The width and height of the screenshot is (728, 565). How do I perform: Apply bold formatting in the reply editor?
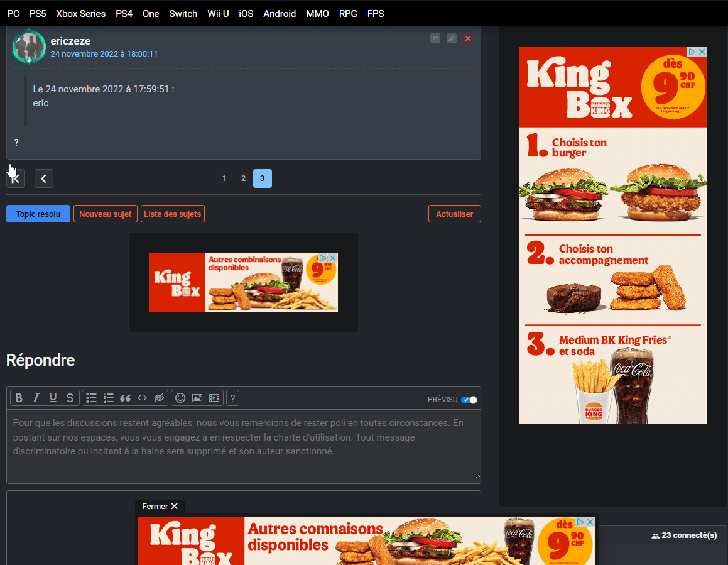tap(19, 398)
